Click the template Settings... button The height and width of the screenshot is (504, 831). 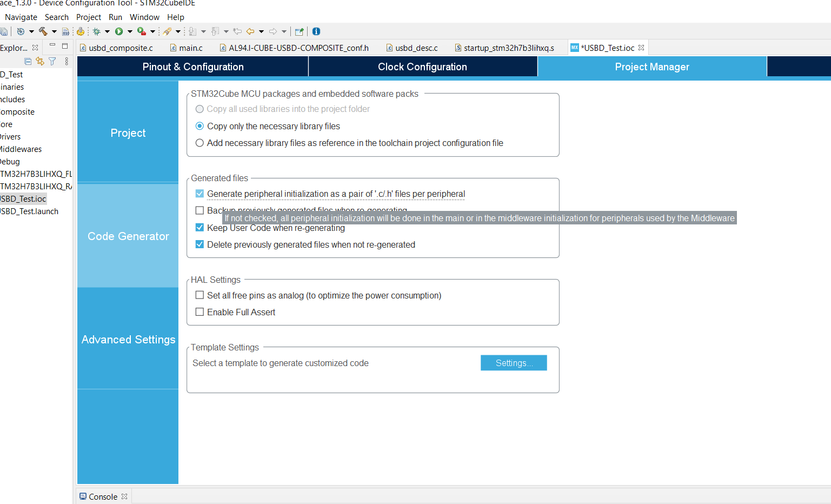pyautogui.click(x=514, y=363)
